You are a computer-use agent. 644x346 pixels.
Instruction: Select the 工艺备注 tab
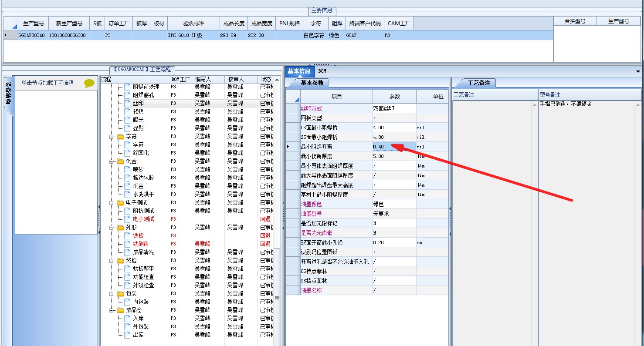(x=478, y=83)
